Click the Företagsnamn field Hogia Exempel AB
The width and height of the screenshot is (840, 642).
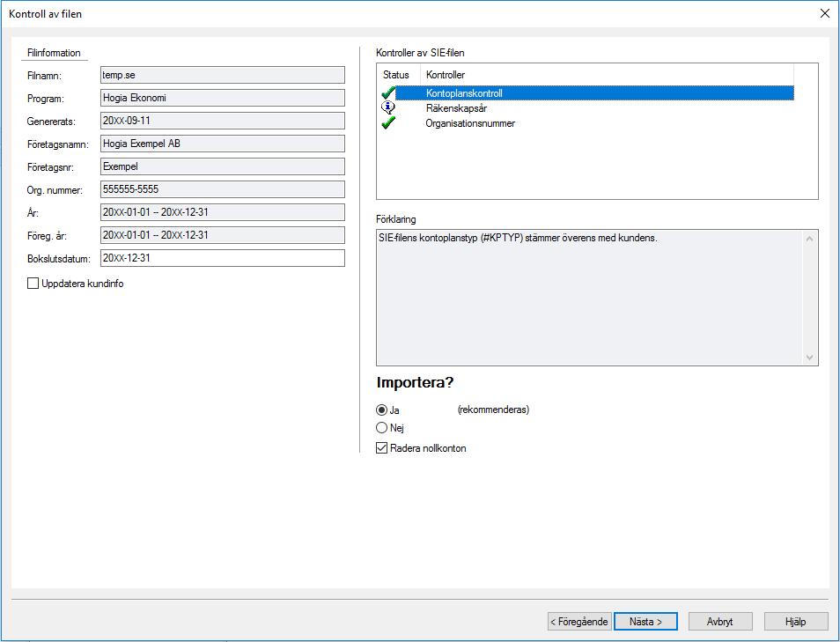[x=223, y=144]
